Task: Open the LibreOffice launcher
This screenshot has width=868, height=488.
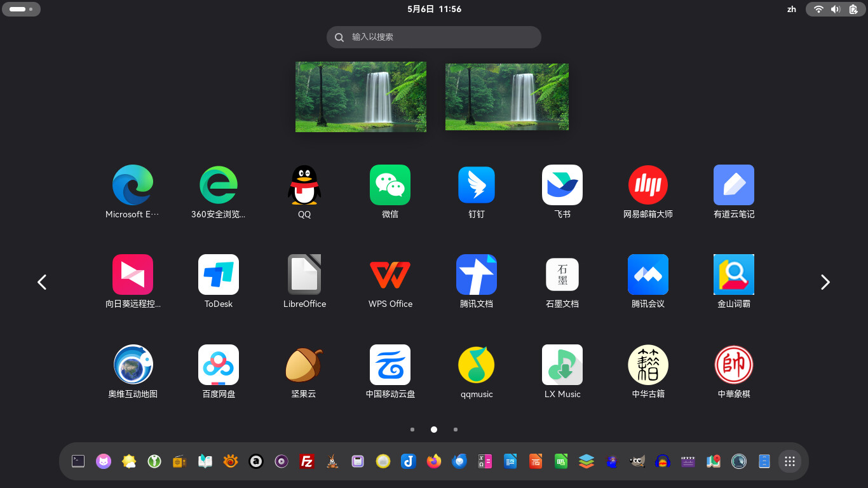Action: (x=304, y=274)
